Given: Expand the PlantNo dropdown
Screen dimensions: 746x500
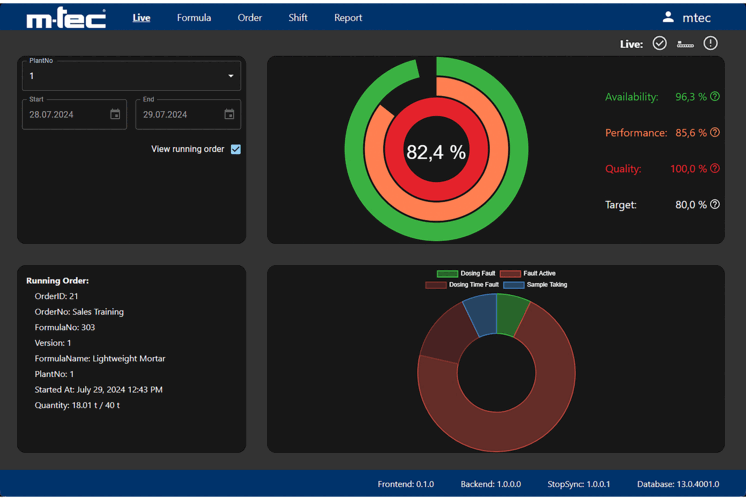Looking at the screenshot, I should click(x=231, y=76).
